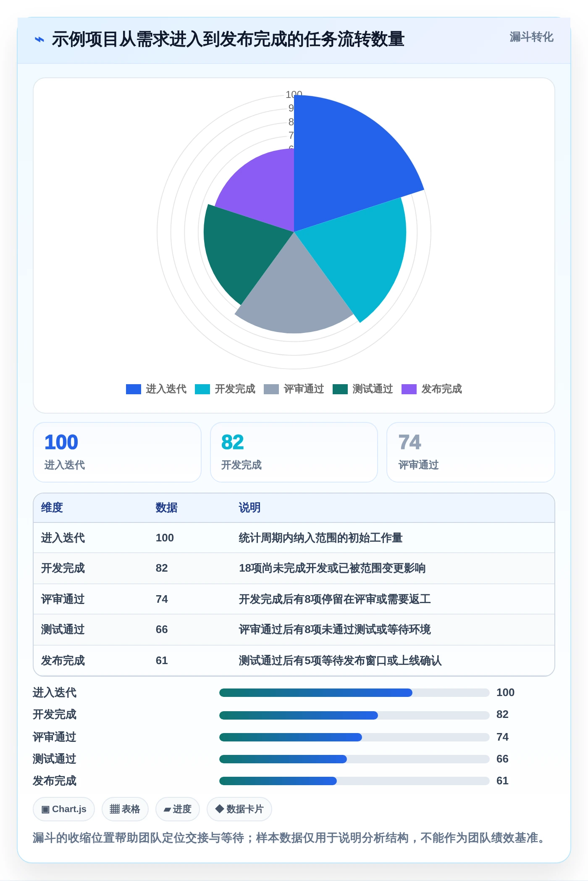Click description 统计周期内纳入范围的初始工作量
The width and height of the screenshot is (588, 881).
pos(321,538)
